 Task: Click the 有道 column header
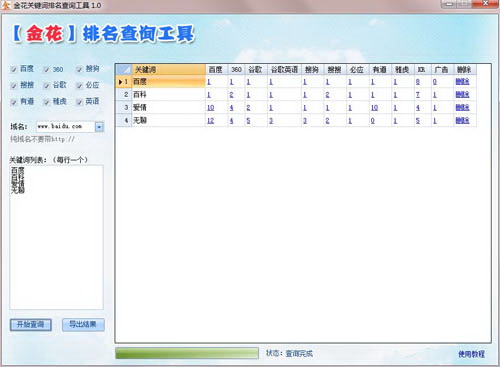pos(380,70)
